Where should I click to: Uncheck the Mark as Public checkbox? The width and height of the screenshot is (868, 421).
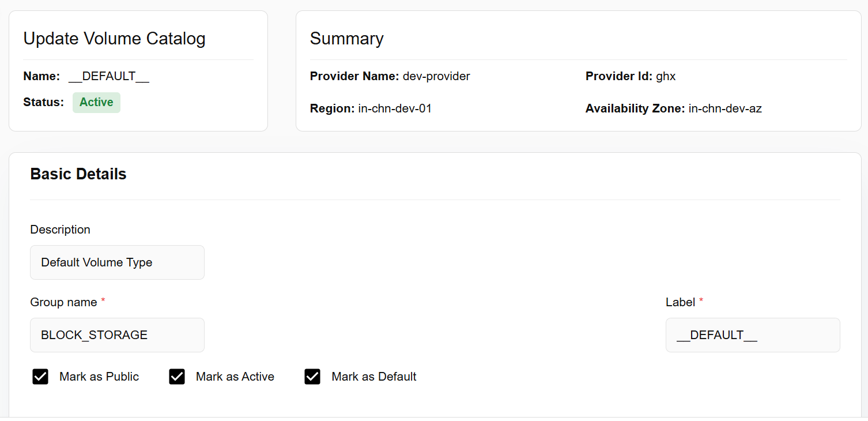pos(40,377)
